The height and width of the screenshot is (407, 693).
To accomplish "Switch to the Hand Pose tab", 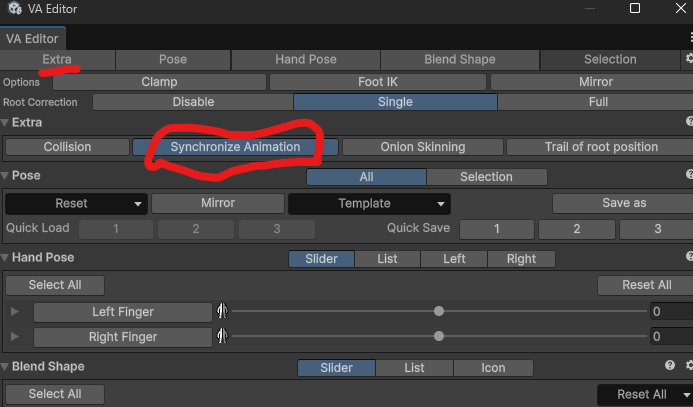I will 306,59.
